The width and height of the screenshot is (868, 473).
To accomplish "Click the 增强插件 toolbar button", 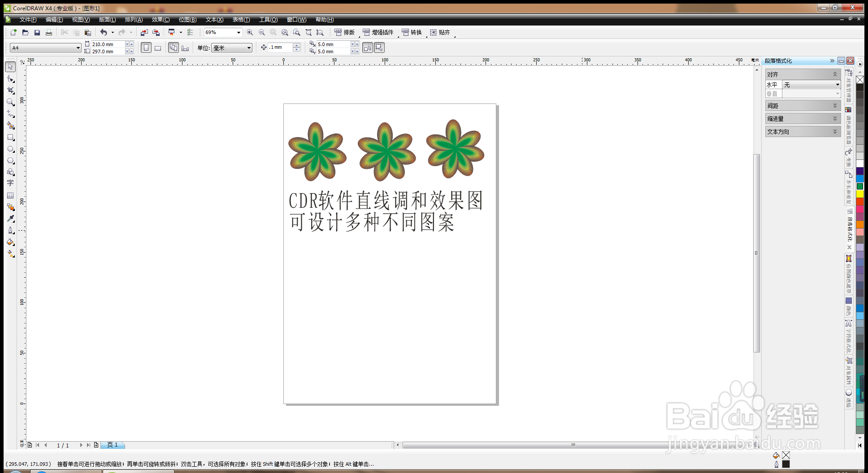I will (378, 32).
